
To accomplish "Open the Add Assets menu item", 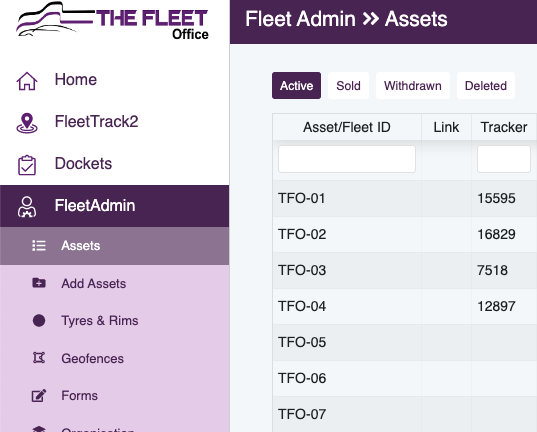I will (93, 284).
